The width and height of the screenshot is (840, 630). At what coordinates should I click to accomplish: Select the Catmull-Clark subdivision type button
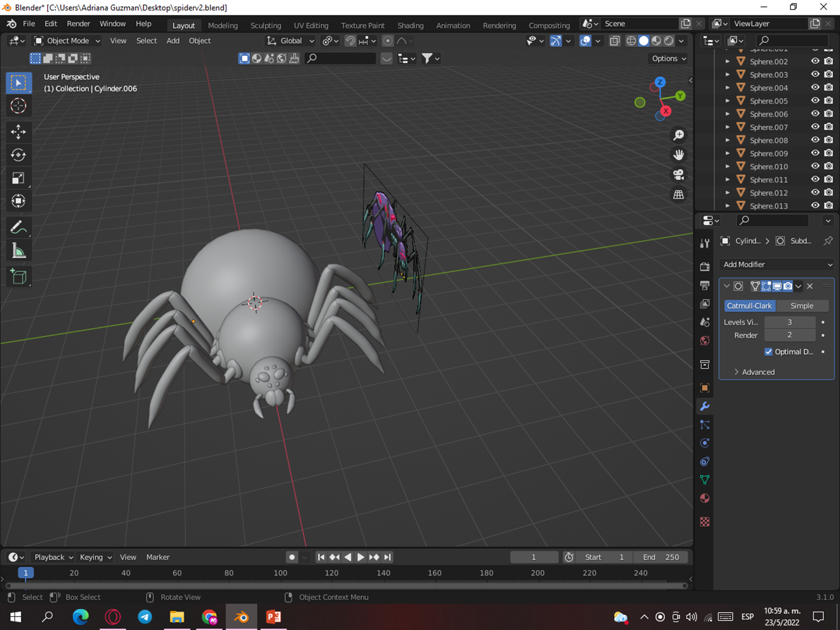tap(750, 306)
